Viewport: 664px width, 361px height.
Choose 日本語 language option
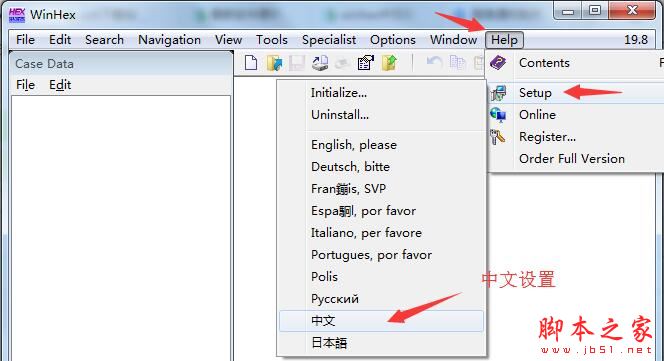click(381, 343)
